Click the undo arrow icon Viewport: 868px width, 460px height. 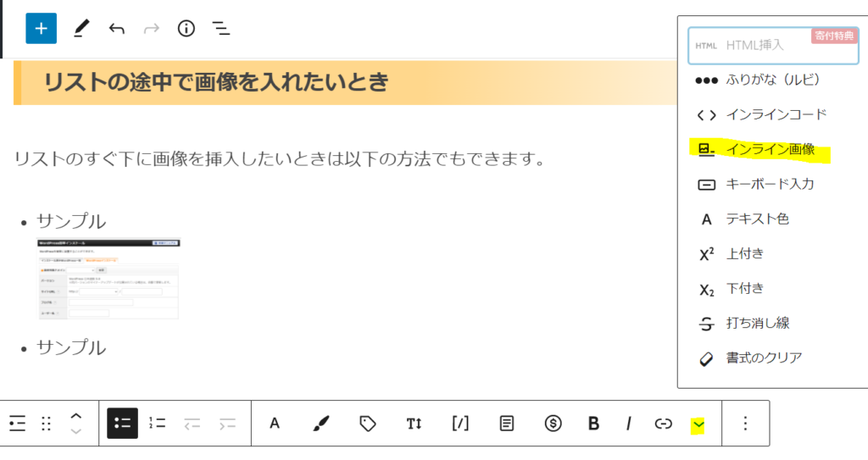[117, 29]
